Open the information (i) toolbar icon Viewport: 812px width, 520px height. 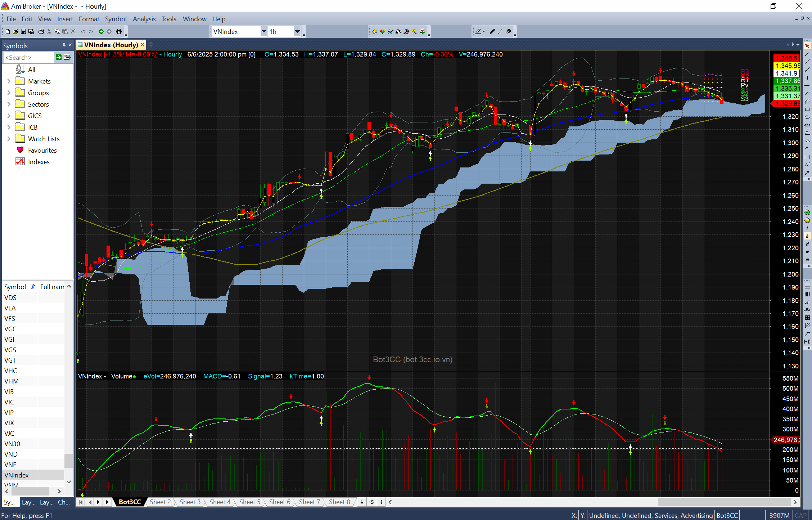pyautogui.click(x=119, y=32)
